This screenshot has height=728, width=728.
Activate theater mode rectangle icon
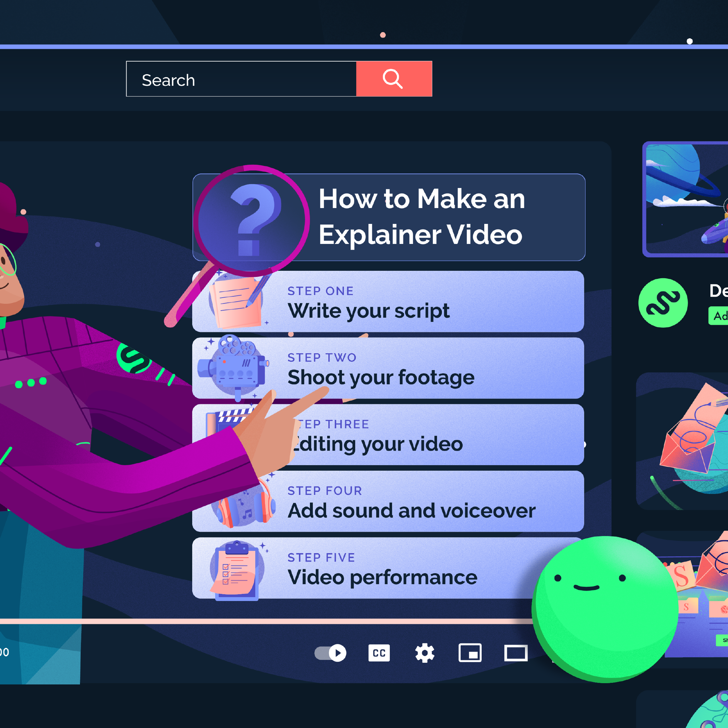click(515, 653)
